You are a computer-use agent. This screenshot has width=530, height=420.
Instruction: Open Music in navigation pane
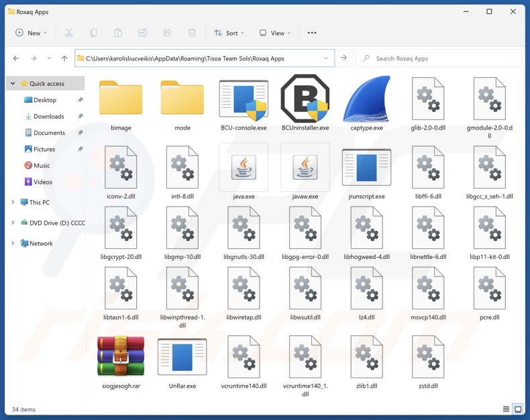[x=42, y=165]
